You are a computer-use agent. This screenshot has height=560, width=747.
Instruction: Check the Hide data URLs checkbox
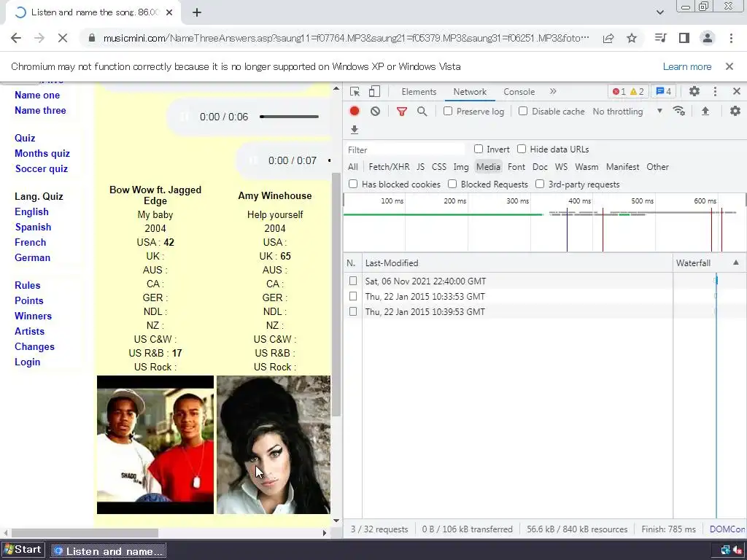[522, 149]
